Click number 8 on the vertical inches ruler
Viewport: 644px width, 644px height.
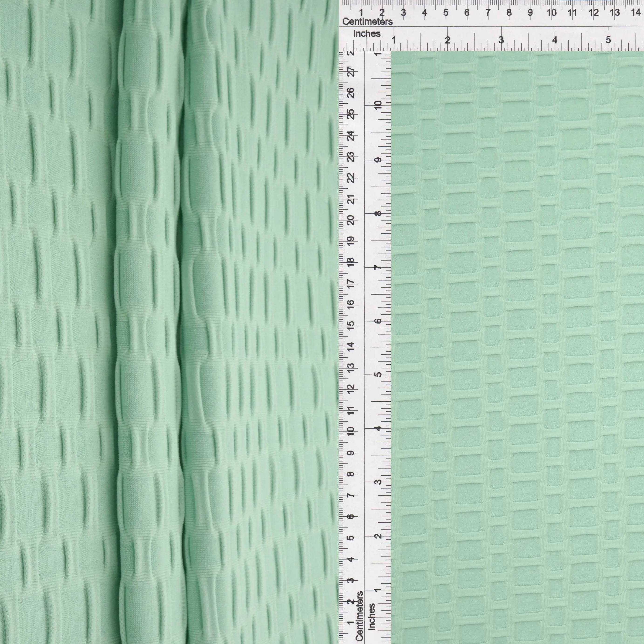pos(378,213)
